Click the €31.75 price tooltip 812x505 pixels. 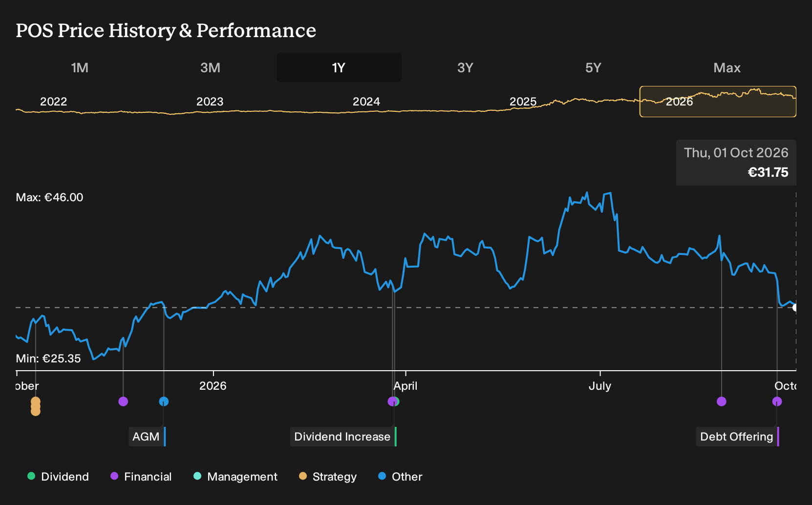point(736,163)
